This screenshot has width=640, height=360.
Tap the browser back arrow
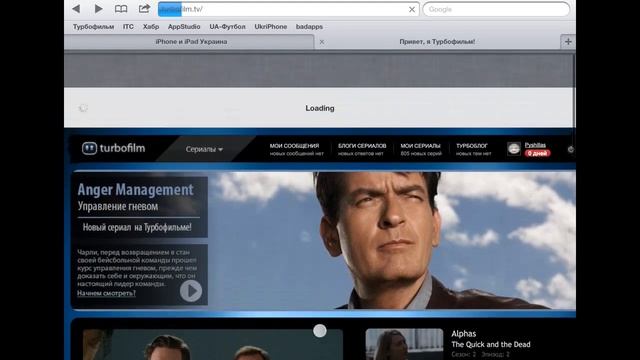pyautogui.click(x=76, y=9)
